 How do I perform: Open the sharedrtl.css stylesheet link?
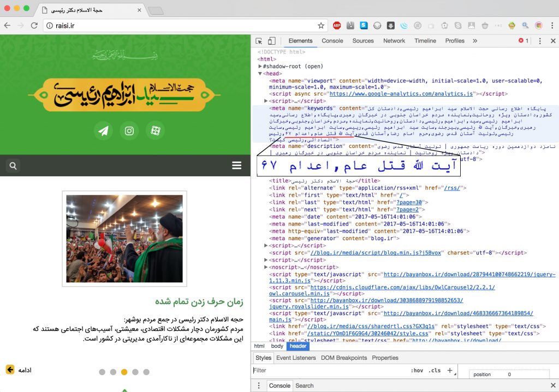371,326
